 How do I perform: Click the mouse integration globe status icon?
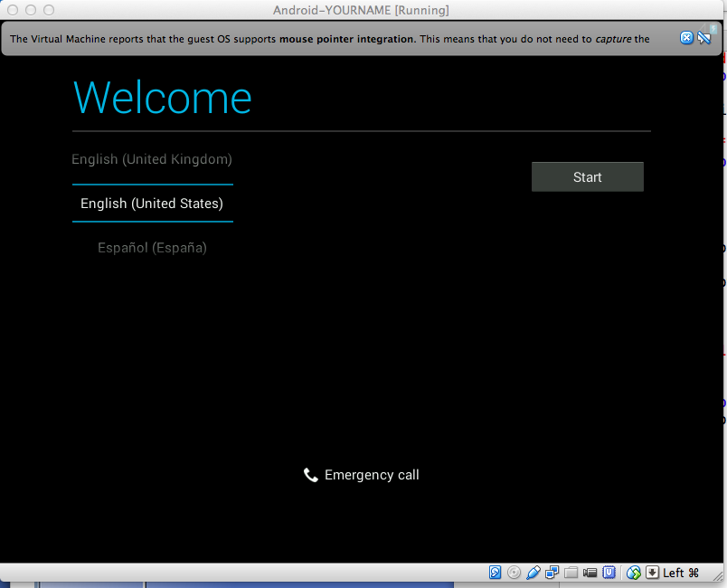point(633,573)
